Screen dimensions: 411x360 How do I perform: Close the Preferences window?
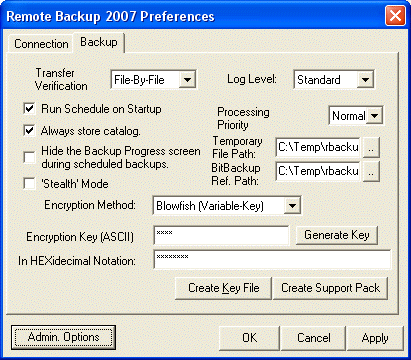click(x=395, y=15)
